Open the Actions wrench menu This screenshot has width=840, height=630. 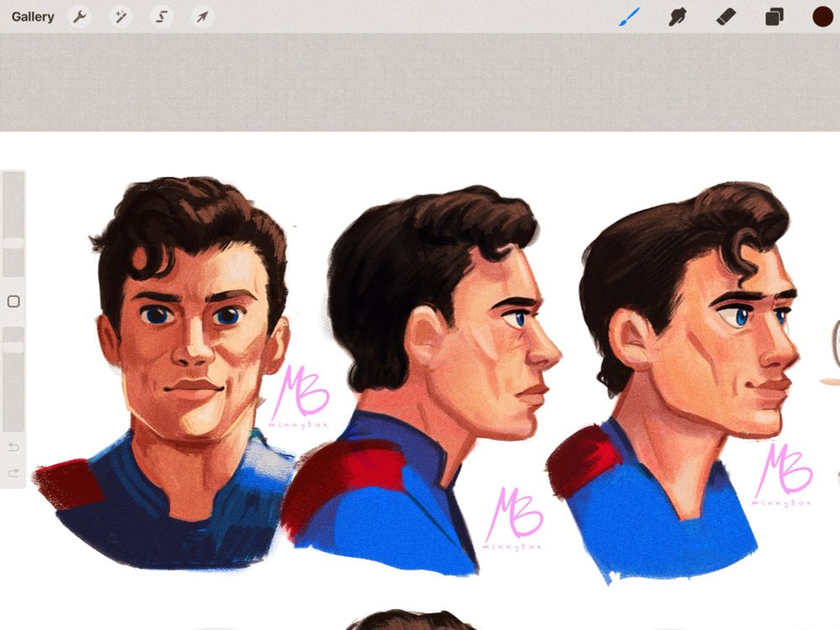(x=79, y=17)
